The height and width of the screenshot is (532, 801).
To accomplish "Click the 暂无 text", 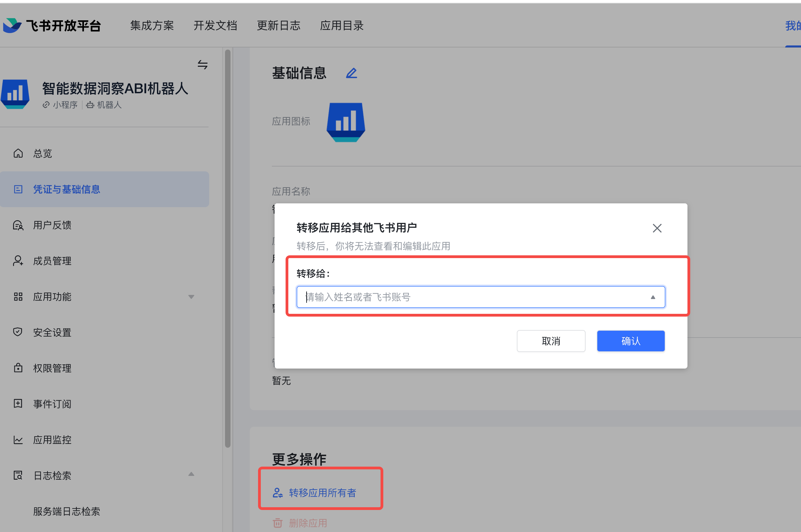I will [x=281, y=381].
